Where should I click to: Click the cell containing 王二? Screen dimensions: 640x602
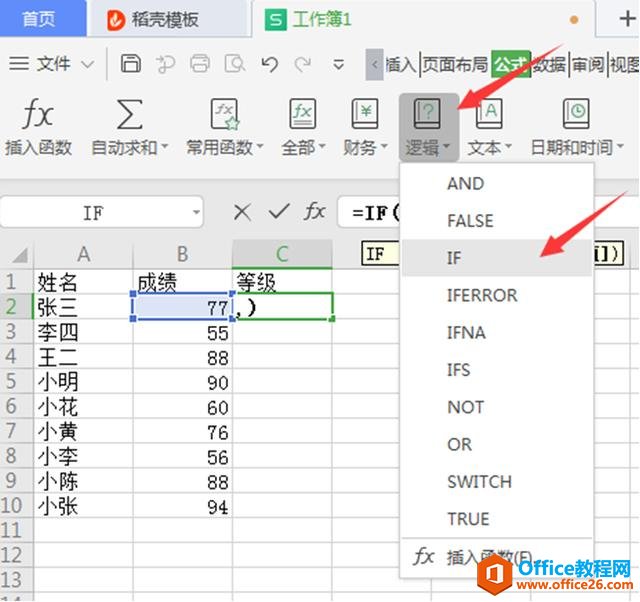pyautogui.click(x=83, y=357)
